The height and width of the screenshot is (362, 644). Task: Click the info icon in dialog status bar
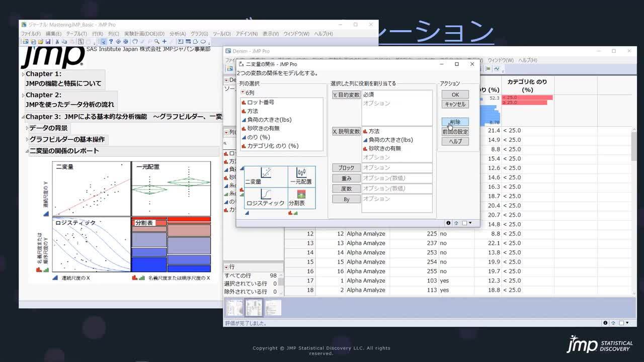(x=448, y=223)
